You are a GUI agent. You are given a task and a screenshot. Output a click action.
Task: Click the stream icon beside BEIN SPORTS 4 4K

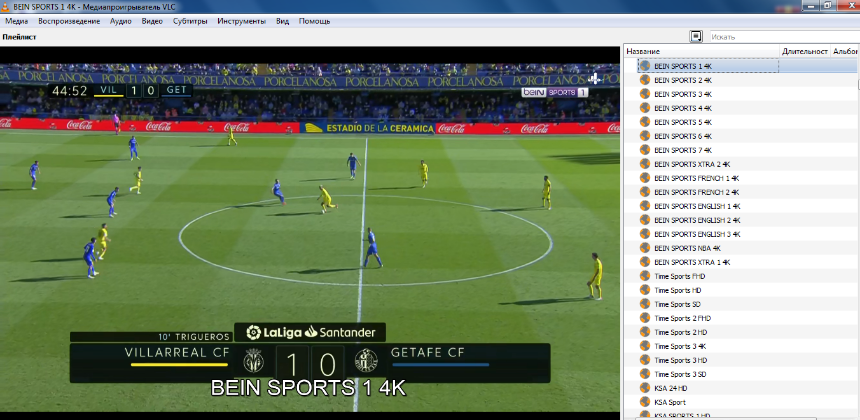(645, 108)
